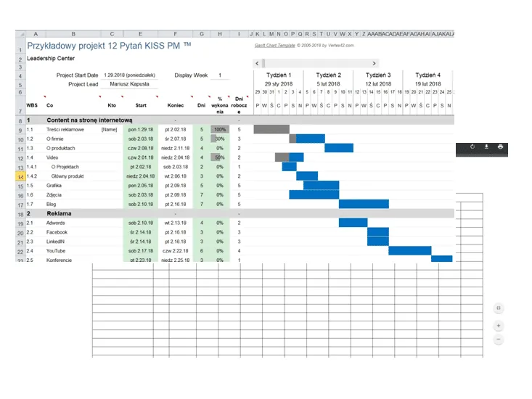
Task: Click the 12 lut 2018 date header
Action: click(378, 83)
